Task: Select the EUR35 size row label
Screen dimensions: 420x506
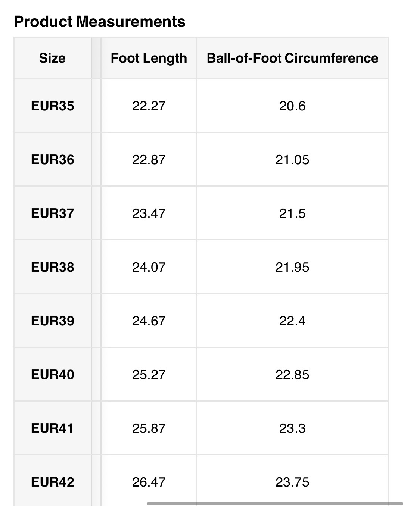Action: pos(52,106)
